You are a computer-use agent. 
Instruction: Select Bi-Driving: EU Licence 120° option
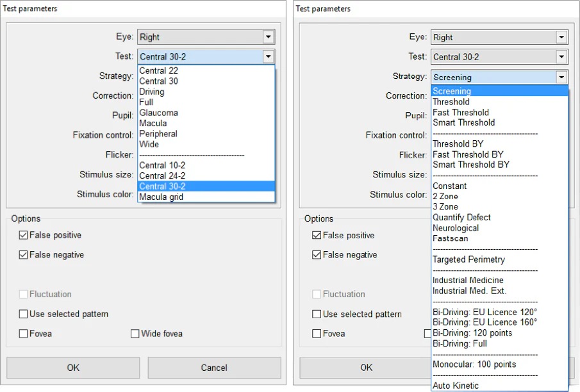(499, 312)
